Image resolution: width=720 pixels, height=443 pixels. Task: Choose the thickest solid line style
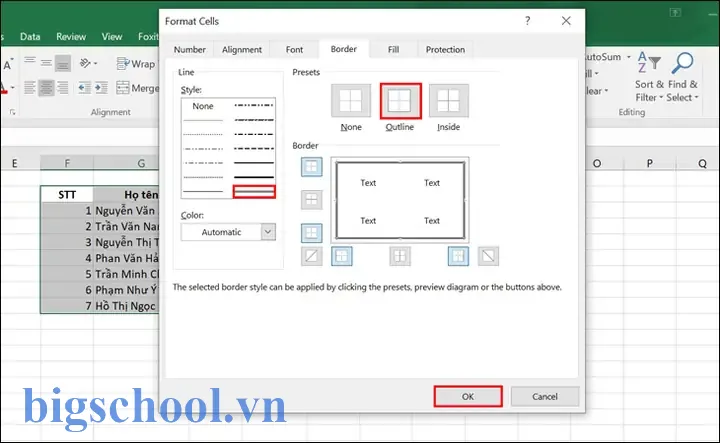(254, 177)
